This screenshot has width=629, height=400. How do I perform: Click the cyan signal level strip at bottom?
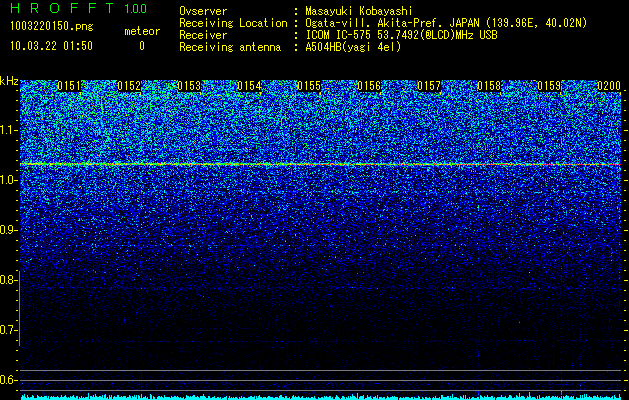[x=320, y=397]
